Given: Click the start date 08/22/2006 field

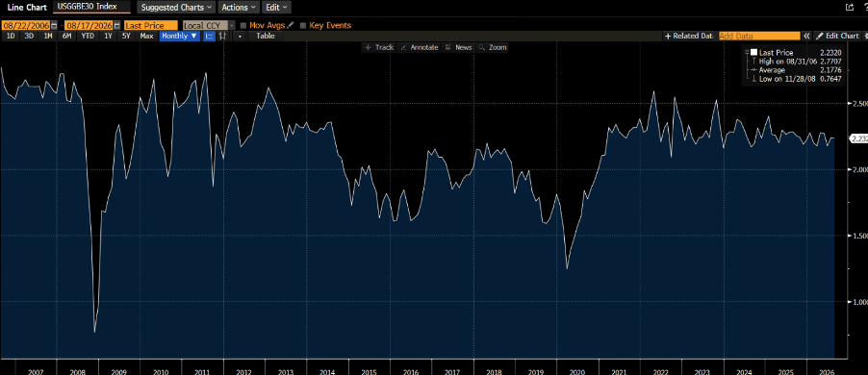Looking at the screenshot, I should tap(25, 25).
